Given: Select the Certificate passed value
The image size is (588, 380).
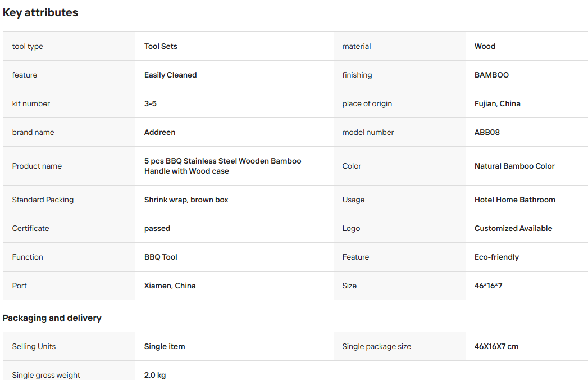Looking at the screenshot, I should pyautogui.click(x=157, y=229).
